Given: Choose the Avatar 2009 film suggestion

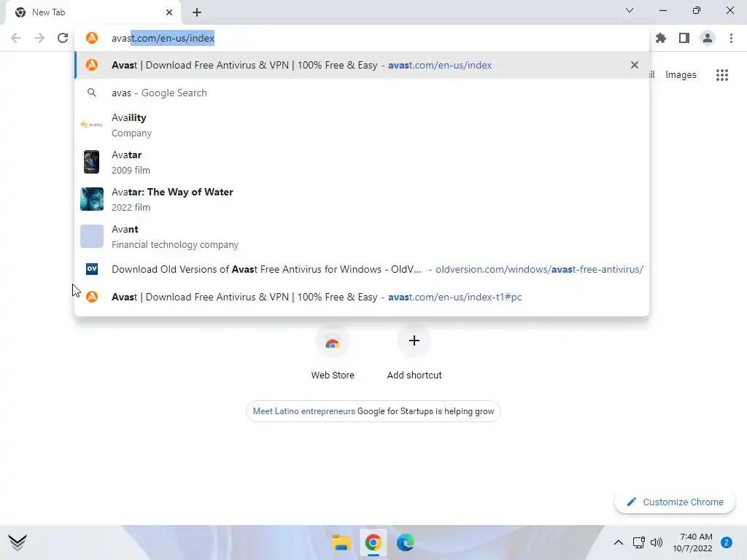Looking at the screenshot, I should 362,162.
